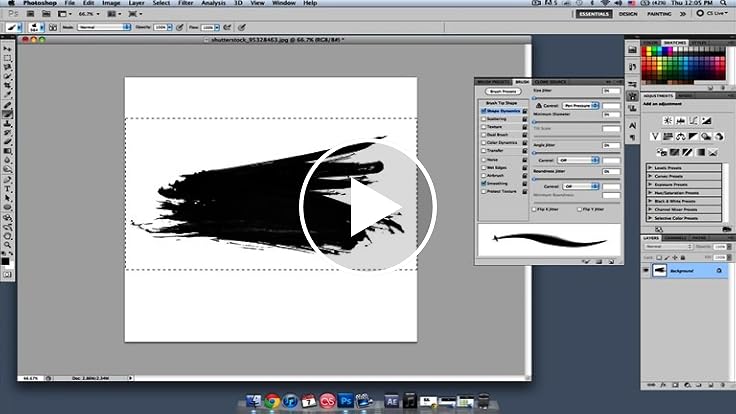Screen dimensions: 736x414
Task: Add a Hue/Saturation adjustment
Action: [668, 137]
